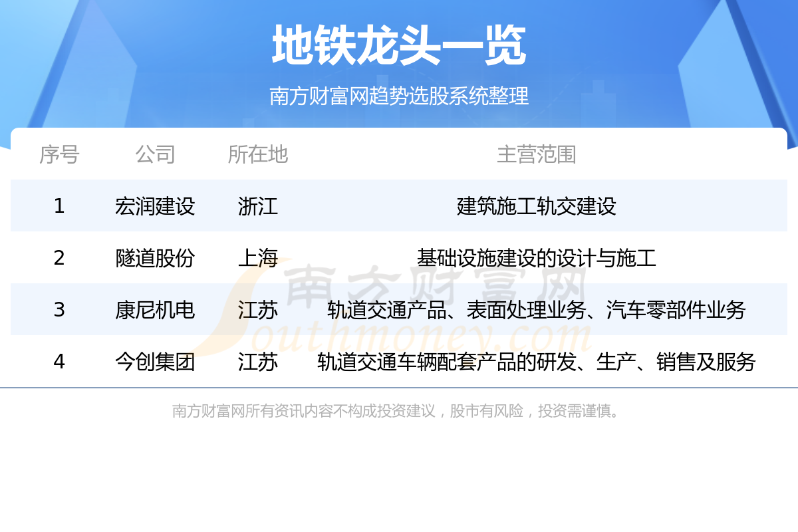Click 上海 location cell
The height and width of the screenshot is (532, 798).
(x=257, y=258)
